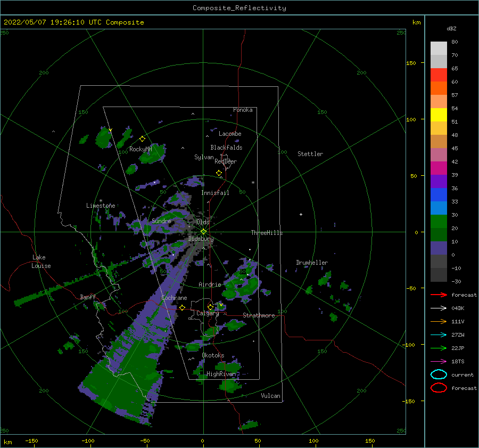The height and width of the screenshot is (448, 479).
Task: Click the Lacombe label
Action: pos(230,134)
